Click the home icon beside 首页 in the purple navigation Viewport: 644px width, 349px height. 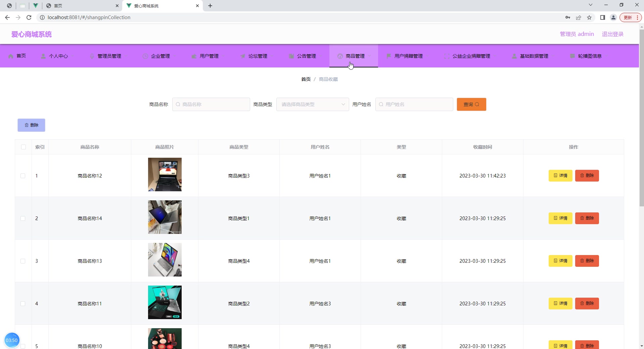(x=11, y=56)
